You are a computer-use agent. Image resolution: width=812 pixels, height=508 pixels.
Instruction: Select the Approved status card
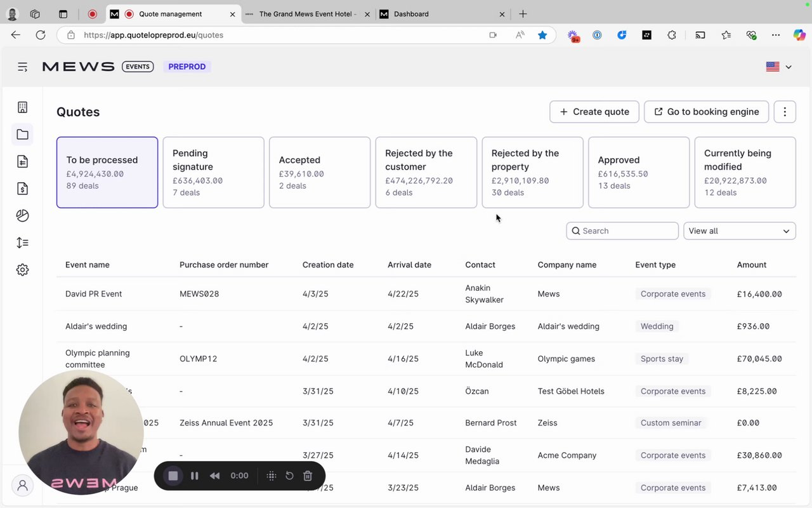coord(639,173)
